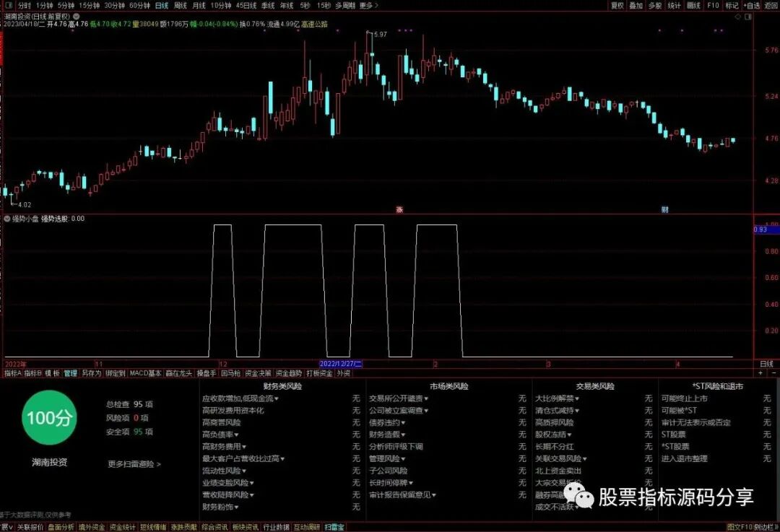Expand the 公司被立案调查 risk item
The image size is (780, 532).
click(399, 410)
